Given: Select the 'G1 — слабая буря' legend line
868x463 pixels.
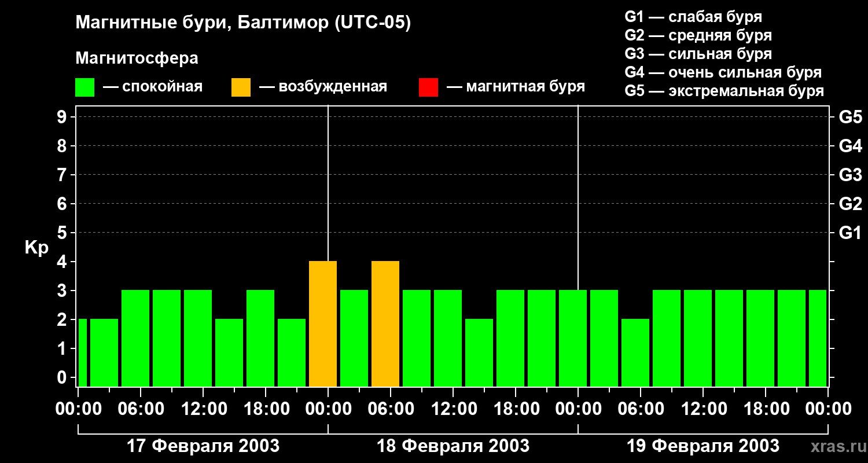Looking at the screenshot, I should 693,17.
